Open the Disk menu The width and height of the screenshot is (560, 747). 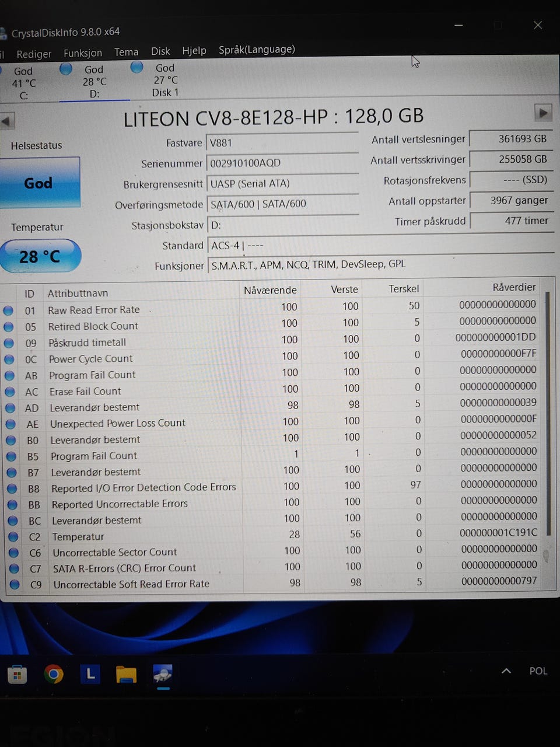(160, 51)
